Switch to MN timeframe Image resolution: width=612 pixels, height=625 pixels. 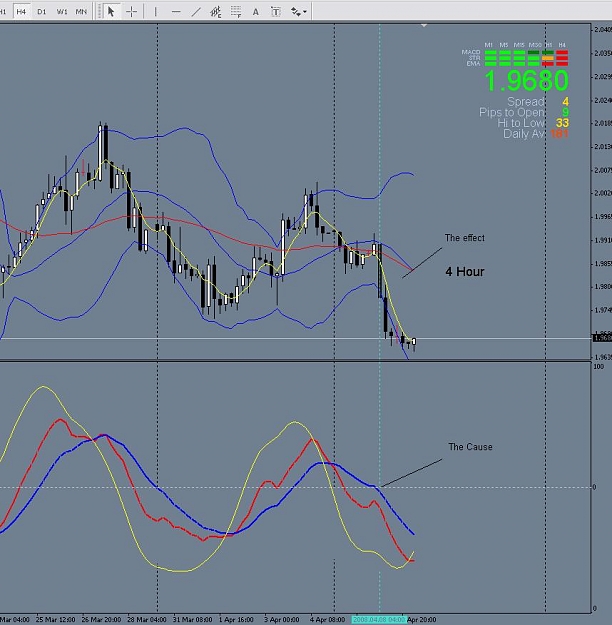click(81, 12)
